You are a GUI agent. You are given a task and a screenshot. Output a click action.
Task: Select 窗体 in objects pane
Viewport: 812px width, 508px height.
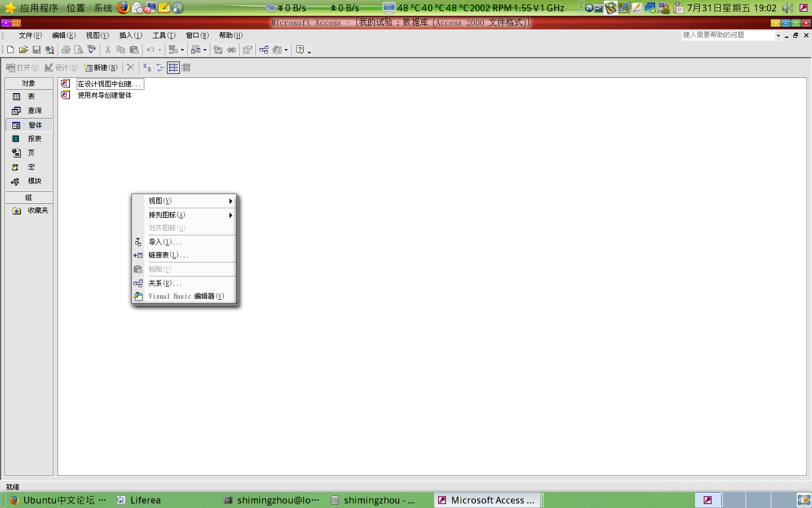pyautogui.click(x=29, y=125)
